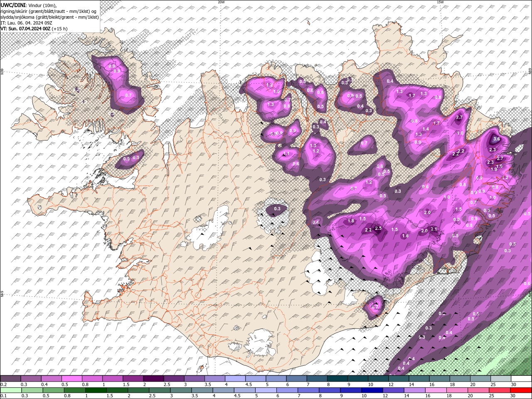Click the dark blue rain swatch between 10 and 12
Image resolution: width=532 pixels, height=399 pixels.
click(x=372, y=390)
